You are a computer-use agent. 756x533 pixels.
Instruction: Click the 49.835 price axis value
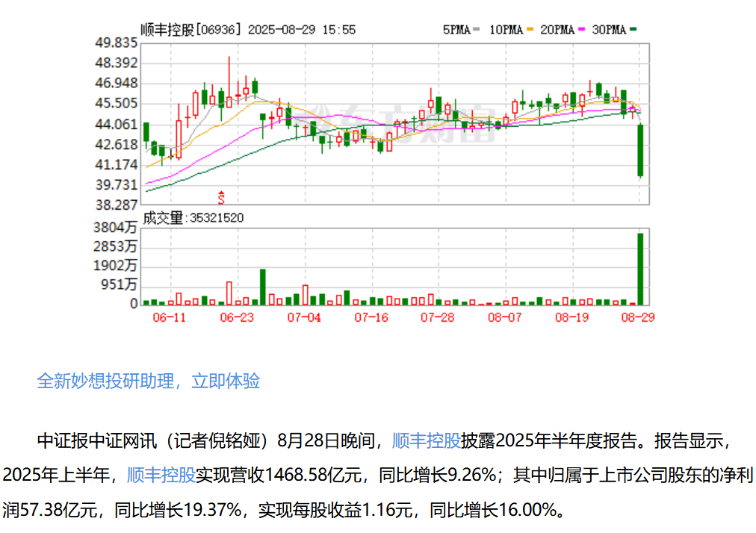pyautogui.click(x=117, y=43)
